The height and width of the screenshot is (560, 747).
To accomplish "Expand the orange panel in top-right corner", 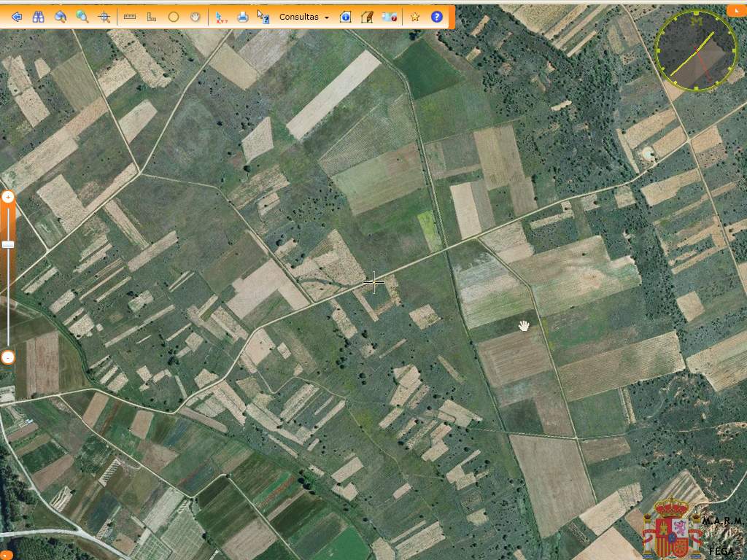I will [737, 10].
